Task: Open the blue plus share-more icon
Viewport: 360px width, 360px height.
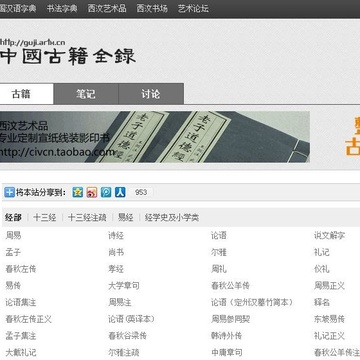Action: 9,192
